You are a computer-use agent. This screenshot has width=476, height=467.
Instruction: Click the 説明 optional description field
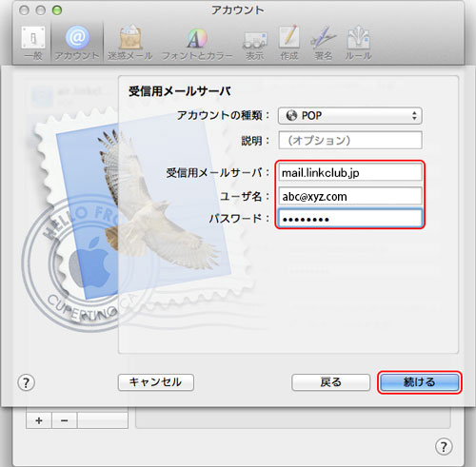pos(350,140)
